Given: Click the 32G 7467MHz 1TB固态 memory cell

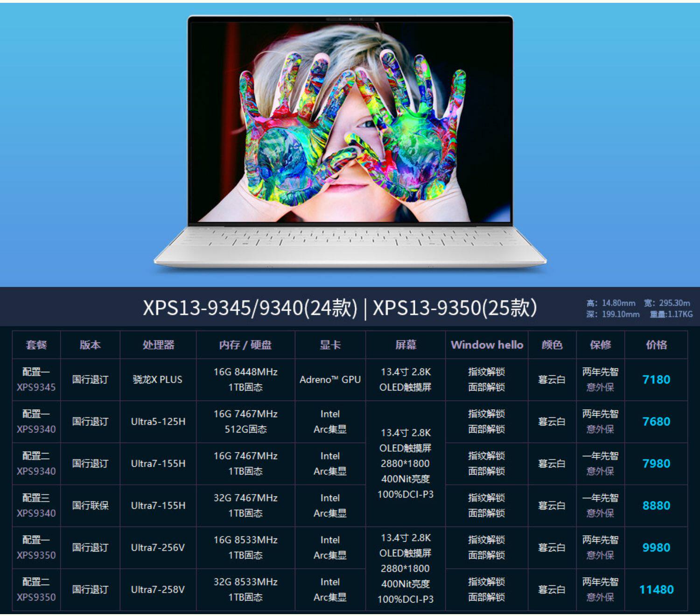Looking at the screenshot, I should pyautogui.click(x=245, y=505).
